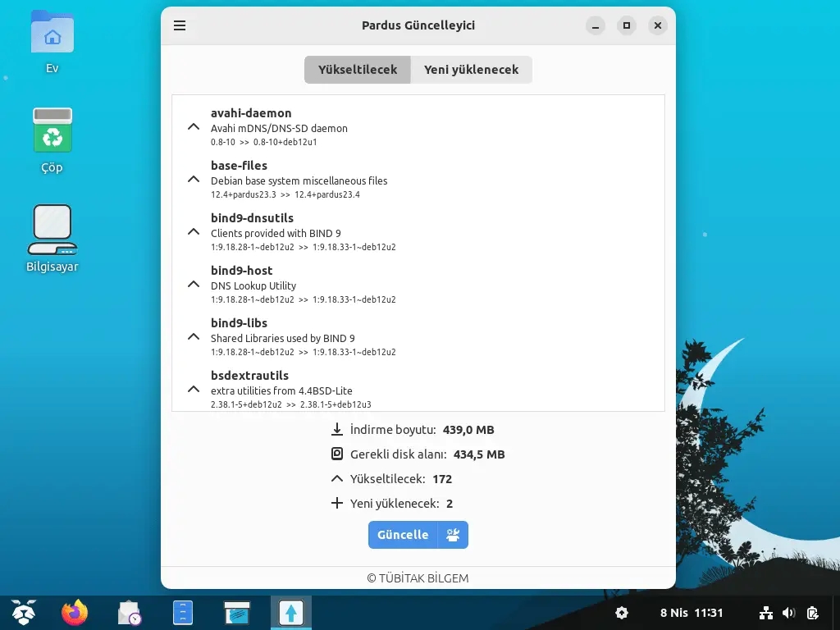Click the chevron icon next to Yükseltilecek: 172
This screenshot has height=630, width=840.
(337, 478)
